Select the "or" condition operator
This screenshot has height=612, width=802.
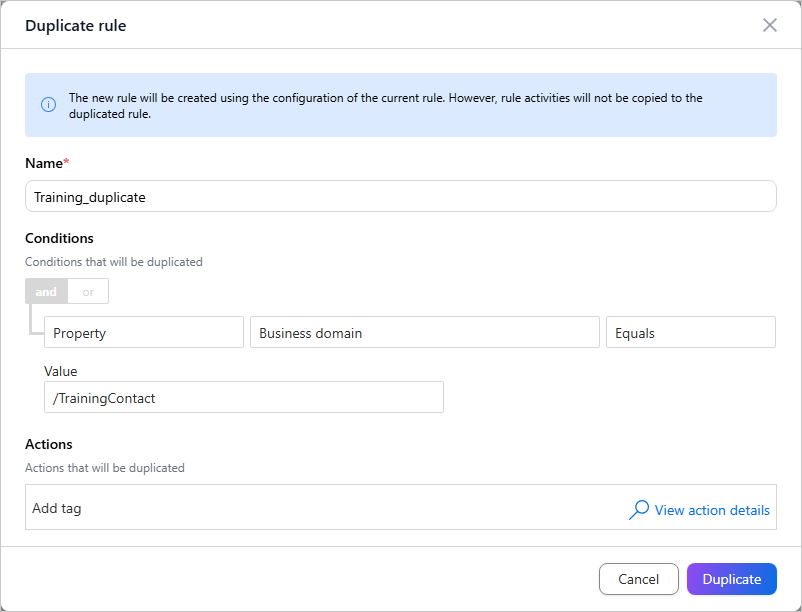88,291
